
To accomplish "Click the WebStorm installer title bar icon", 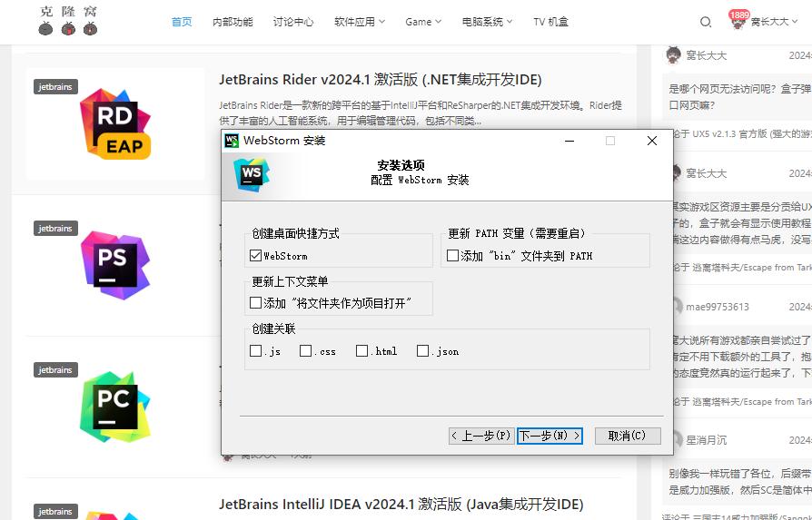I will (232, 141).
